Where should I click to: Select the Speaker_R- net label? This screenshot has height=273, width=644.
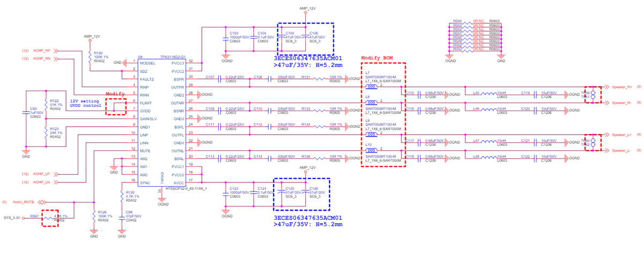(x=623, y=102)
